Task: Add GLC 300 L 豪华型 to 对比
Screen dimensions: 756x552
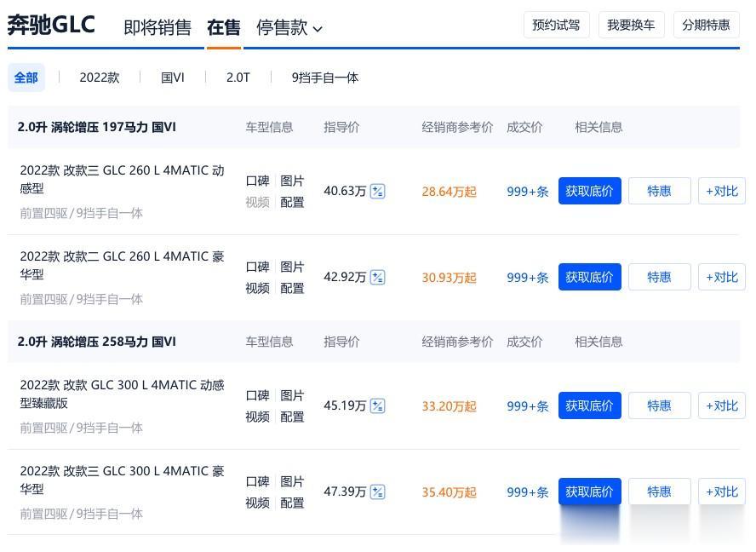Action: 722,492
